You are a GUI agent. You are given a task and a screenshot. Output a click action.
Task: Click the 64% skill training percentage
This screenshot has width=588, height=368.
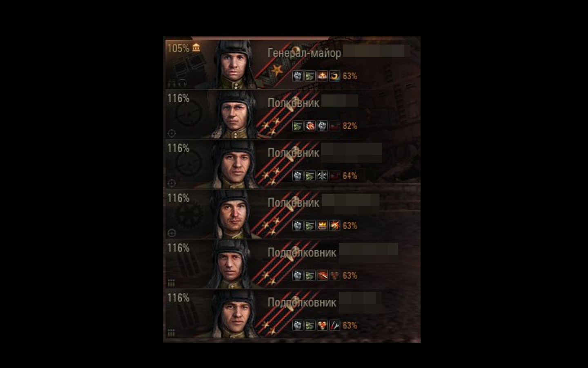click(x=350, y=176)
